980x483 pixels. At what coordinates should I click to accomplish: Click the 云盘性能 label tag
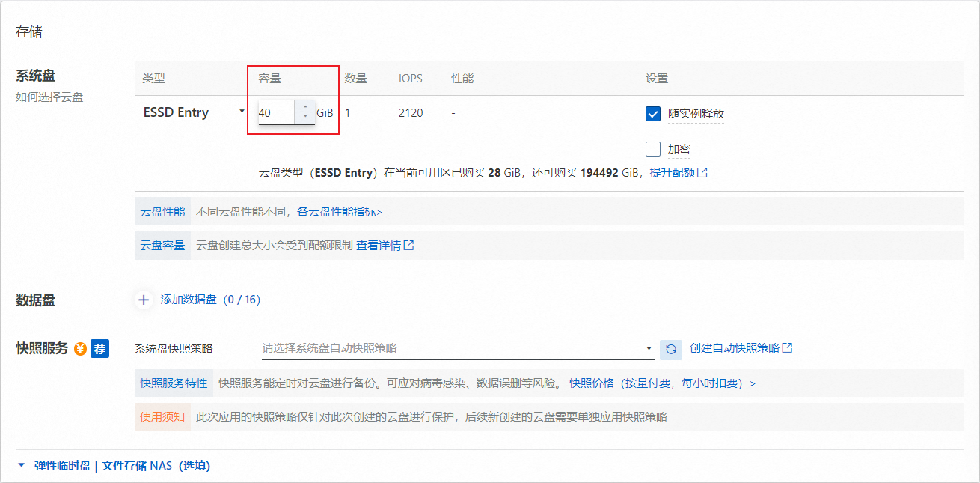pyautogui.click(x=162, y=212)
